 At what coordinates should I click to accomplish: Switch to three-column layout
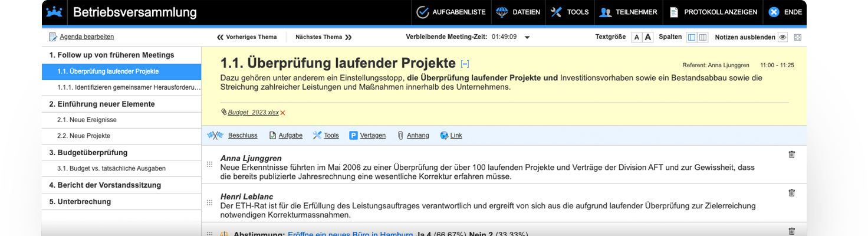coord(703,37)
